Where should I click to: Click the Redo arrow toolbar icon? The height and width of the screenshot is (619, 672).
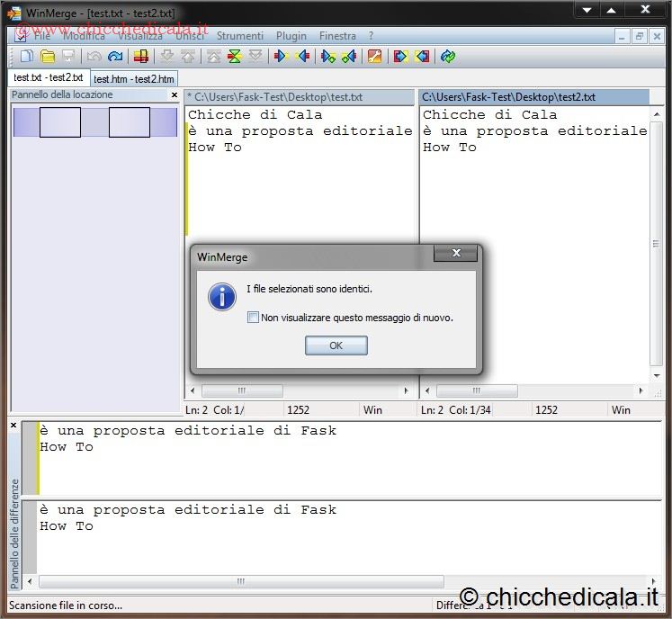click(x=115, y=57)
